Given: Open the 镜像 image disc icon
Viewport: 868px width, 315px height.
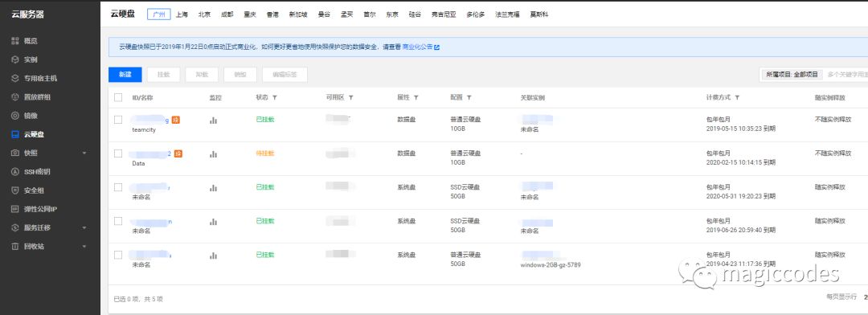Looking at the screenshot, I should point(15,116).
